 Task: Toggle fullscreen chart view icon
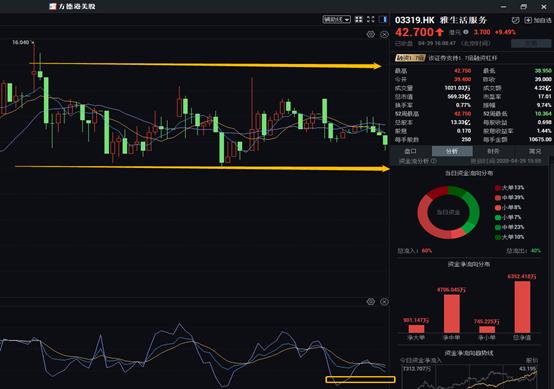tap(371, 19)
